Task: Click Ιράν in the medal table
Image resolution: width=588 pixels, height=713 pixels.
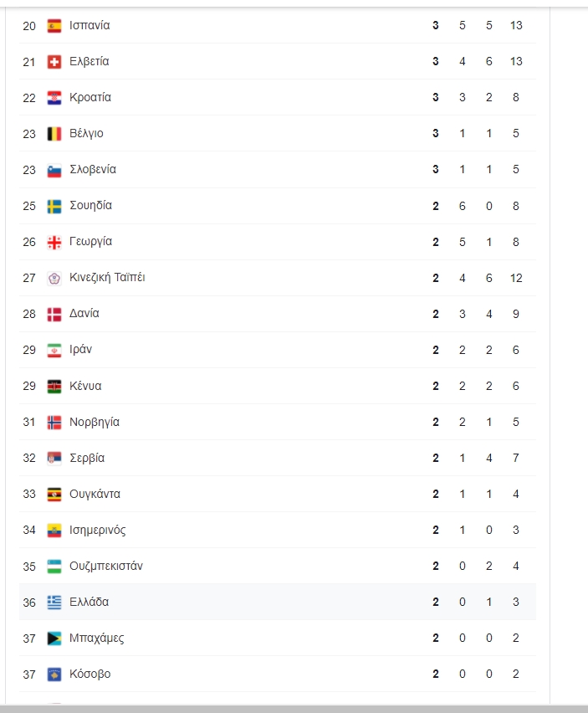Action: 80,350
